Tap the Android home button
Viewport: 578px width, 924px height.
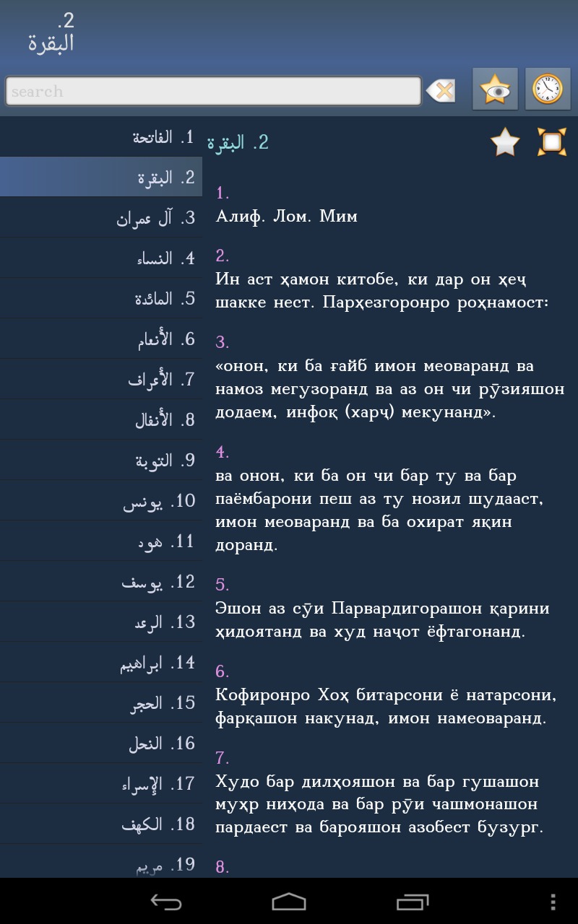[x=289, y=902]
